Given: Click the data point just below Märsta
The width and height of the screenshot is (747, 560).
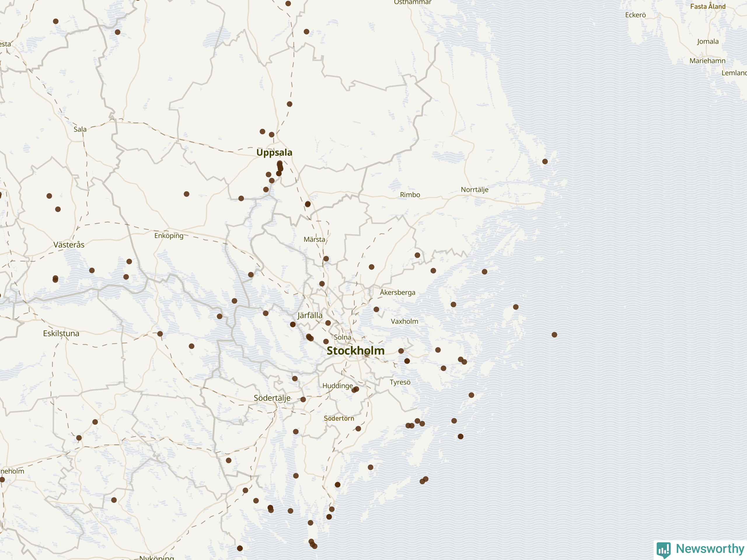Looking at the screenshot, I should click(x=326, y=259).
